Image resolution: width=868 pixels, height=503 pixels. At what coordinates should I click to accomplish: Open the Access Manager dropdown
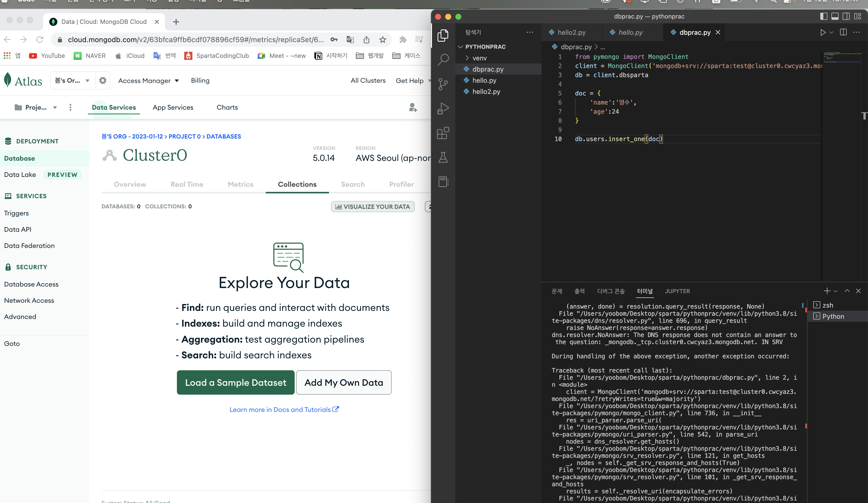[148, 81]
